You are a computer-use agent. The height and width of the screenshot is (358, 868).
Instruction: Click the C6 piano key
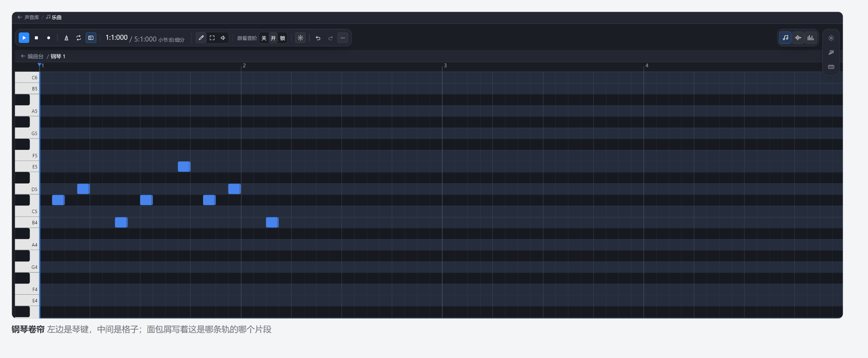(x=27, y=77)
